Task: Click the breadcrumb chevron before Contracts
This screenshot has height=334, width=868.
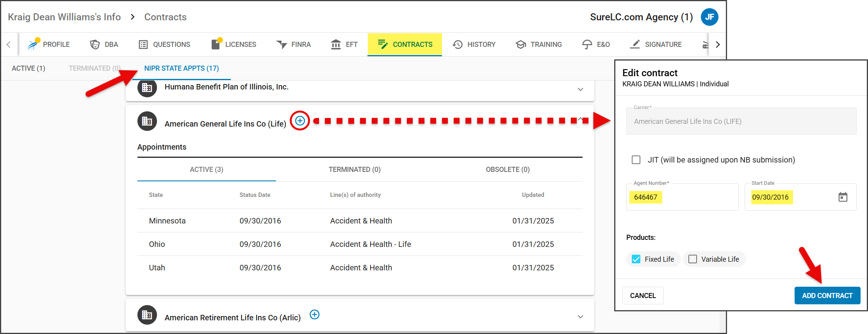Action: tap(133, 17)
